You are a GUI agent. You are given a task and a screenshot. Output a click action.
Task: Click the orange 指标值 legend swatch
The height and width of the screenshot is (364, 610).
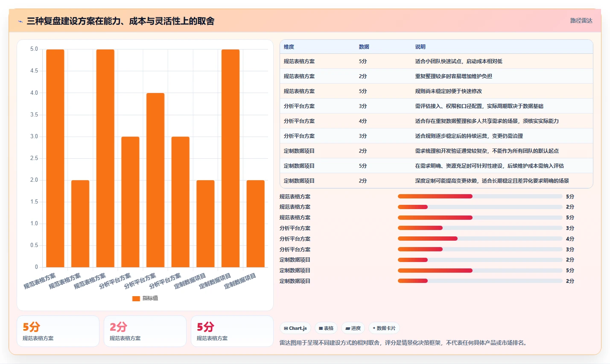point(136,298)
